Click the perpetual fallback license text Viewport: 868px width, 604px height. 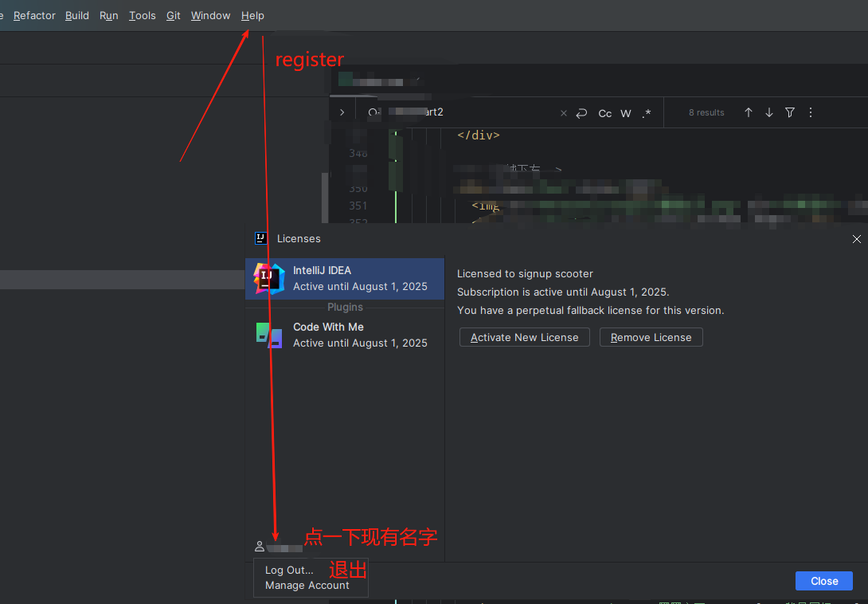tap(591, 310)
